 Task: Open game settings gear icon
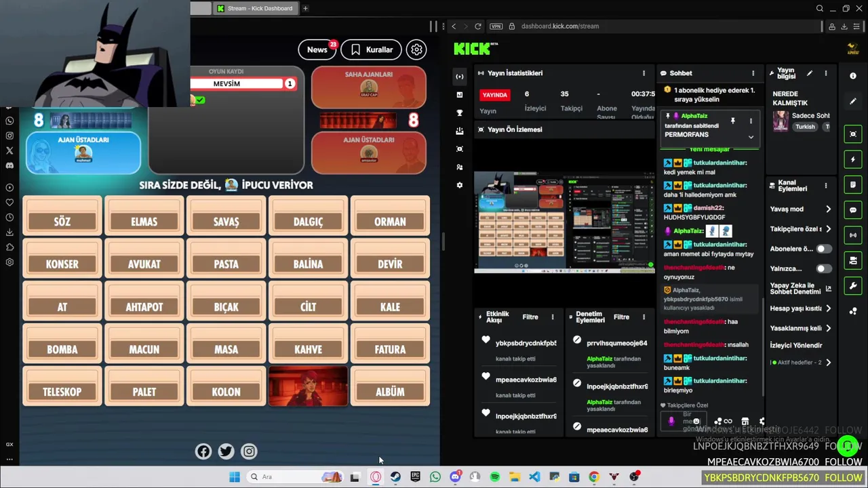click(416, 49)
